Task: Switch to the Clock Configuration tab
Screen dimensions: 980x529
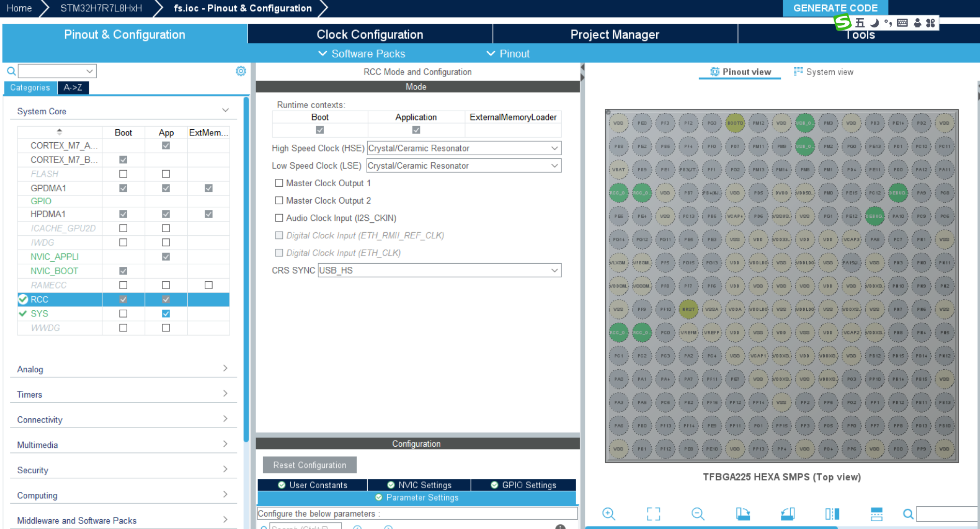Action: [x=369, y=34]
